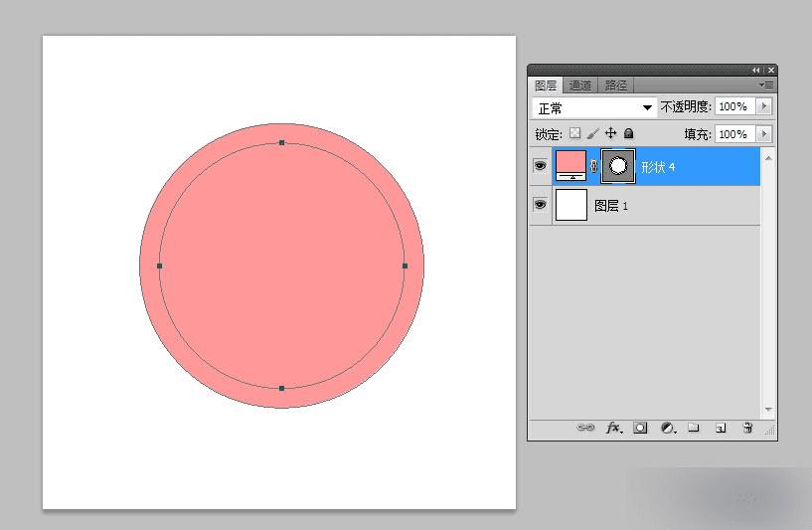Screen dimensions: 812x530
Task: Click the lock all padlock icon
Action: pyautogui.click(x=629, y=133)
